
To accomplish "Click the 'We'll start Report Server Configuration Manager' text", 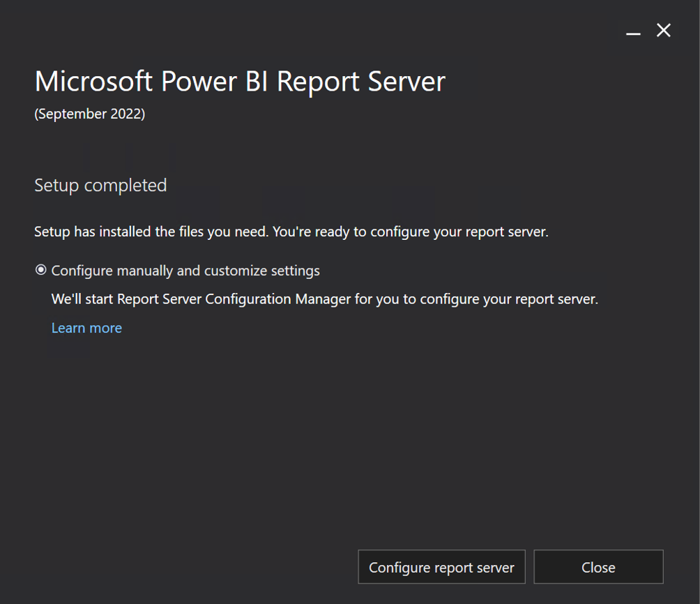I will point(325,299).
